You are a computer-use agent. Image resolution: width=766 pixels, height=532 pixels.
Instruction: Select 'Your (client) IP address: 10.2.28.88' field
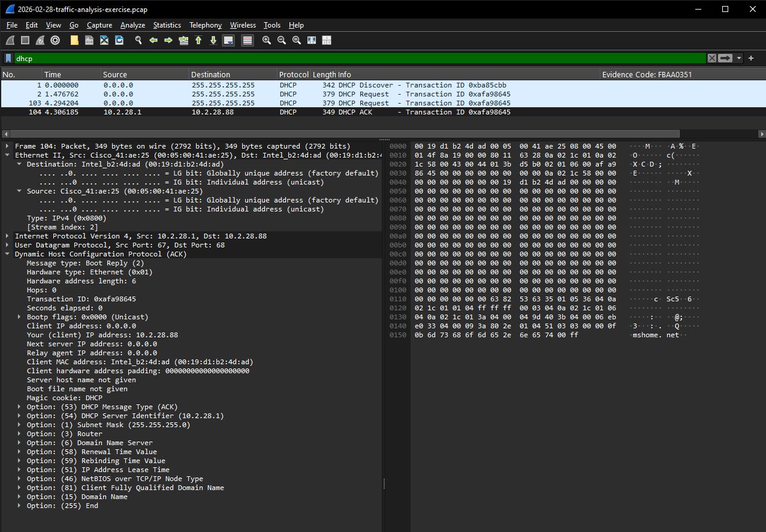102,335
